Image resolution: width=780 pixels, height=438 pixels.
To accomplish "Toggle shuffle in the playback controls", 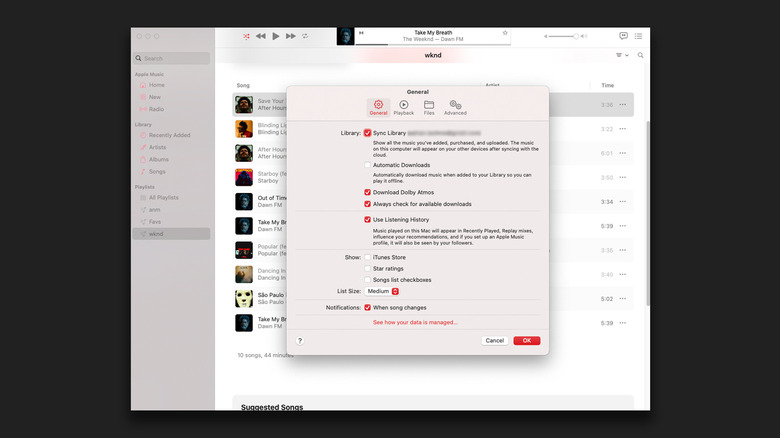I will (x=247, y=36).
